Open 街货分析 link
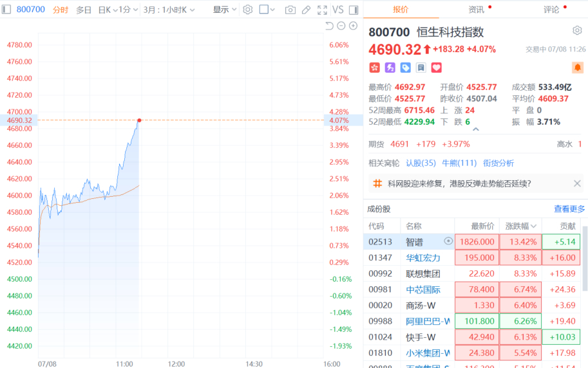 [x=498, y=163]
